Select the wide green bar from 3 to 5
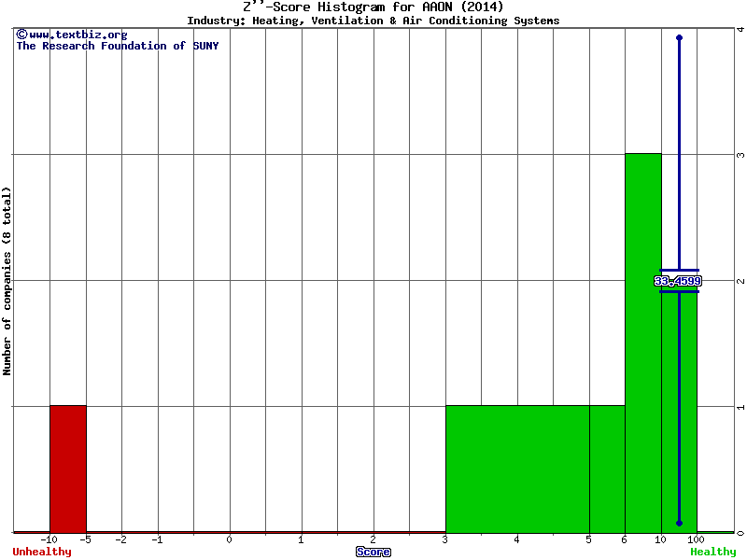 point(516,469)
